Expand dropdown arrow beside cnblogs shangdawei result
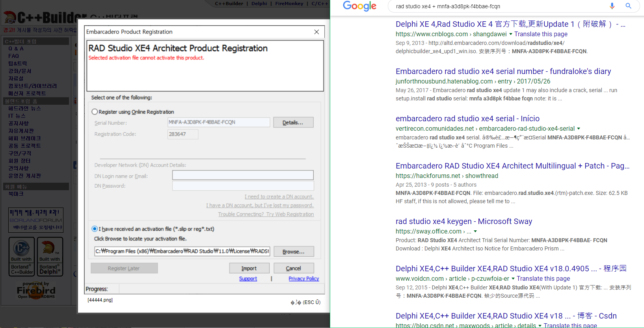The image size is (644, 328). point(511,34)
